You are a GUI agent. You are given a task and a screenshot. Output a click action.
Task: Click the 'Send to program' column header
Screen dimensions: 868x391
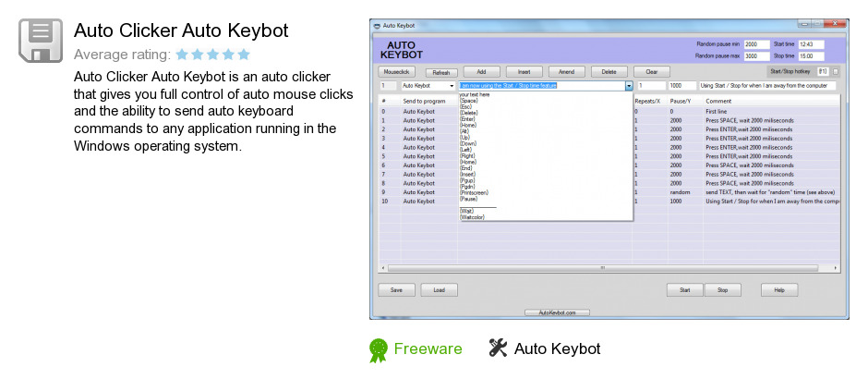424,102
